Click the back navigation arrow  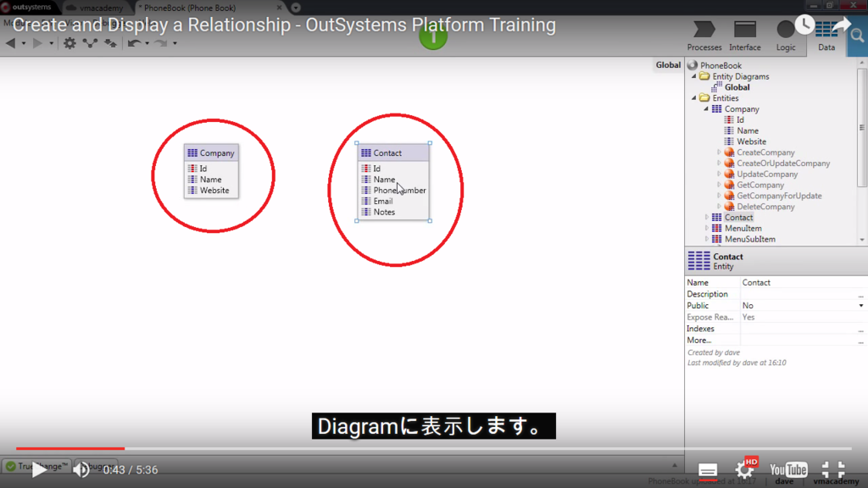[x=10, y=43]
